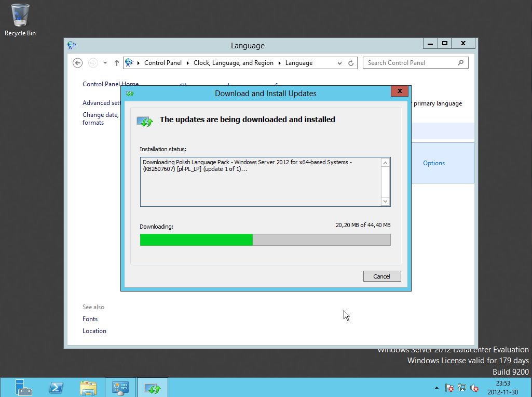
Task: Select Language breadcrumb segment
Action: click(x=299, y=63)
